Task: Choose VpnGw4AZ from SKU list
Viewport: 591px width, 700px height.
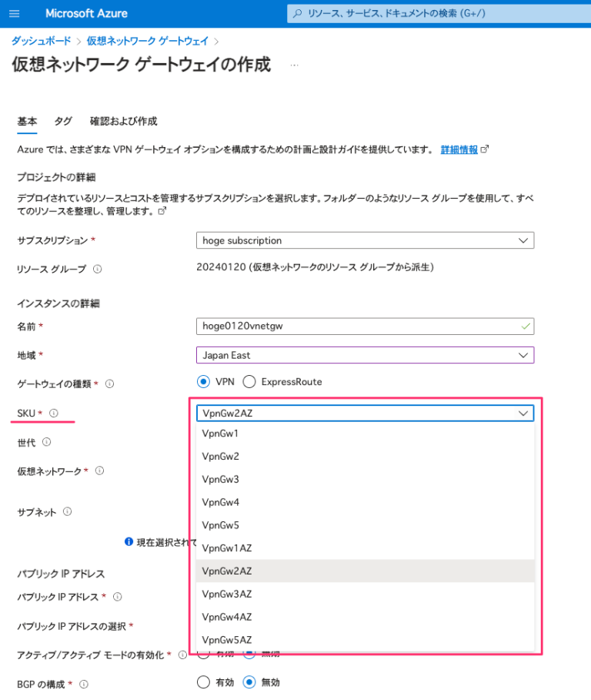Action: pyautogui.click(x=365, y=617)
